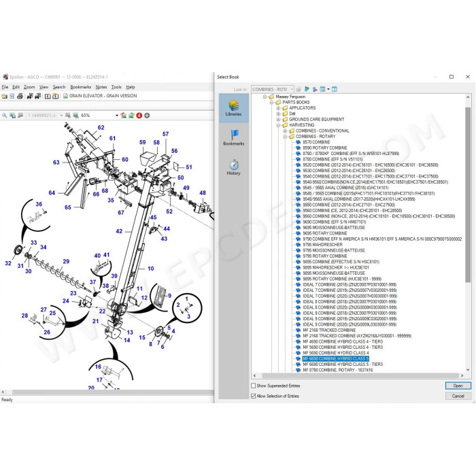Open the Tools menu
Image resolution: width=476 pixels, height=476 pixels.
(x=116, y=87)
